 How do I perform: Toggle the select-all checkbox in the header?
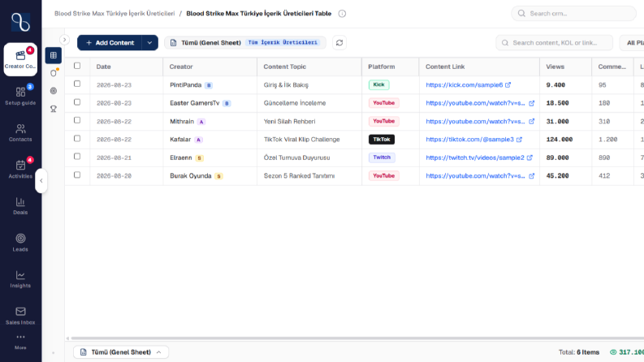point(77,66)
